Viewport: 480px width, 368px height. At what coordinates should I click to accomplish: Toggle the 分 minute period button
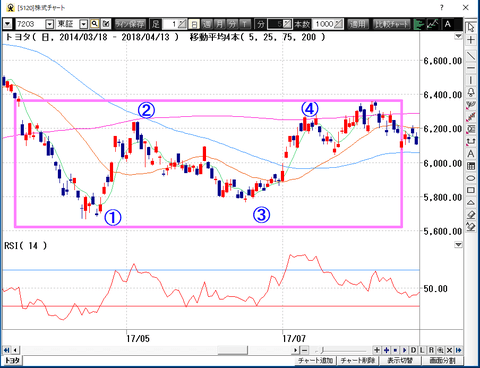[232, 24]
